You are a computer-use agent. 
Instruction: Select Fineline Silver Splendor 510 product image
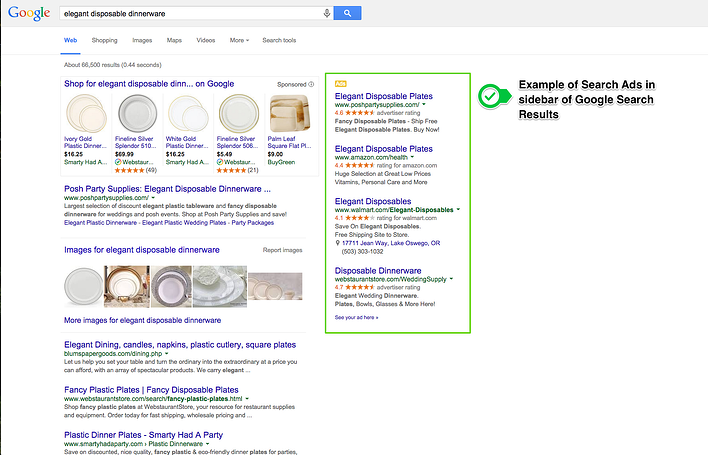137,114
